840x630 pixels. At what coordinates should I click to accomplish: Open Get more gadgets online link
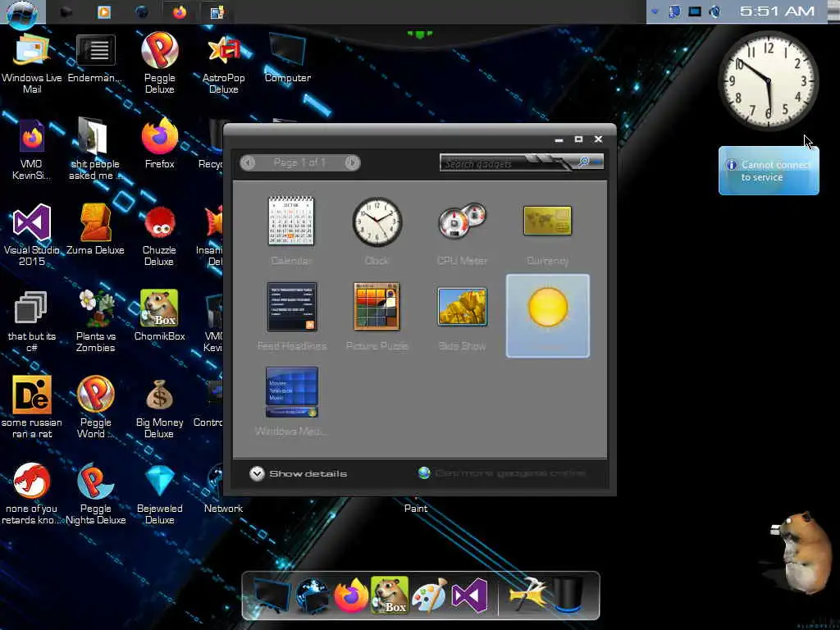502,473
